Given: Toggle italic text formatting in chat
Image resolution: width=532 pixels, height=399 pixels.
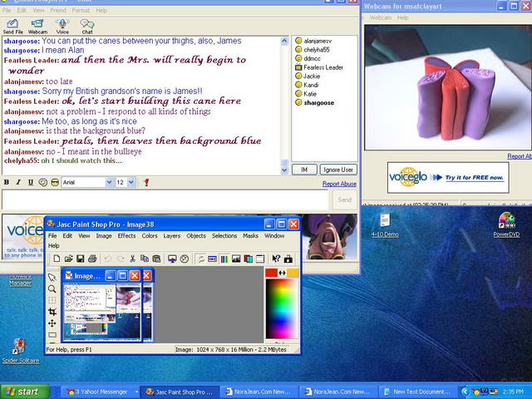Looking at the screenshot, I should point(18,182).
